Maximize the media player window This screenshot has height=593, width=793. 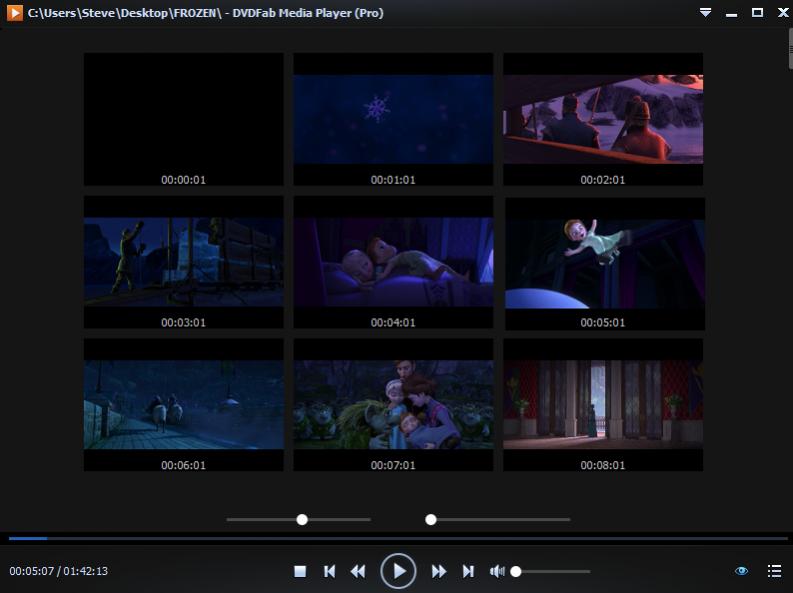[x=757, y=12]
